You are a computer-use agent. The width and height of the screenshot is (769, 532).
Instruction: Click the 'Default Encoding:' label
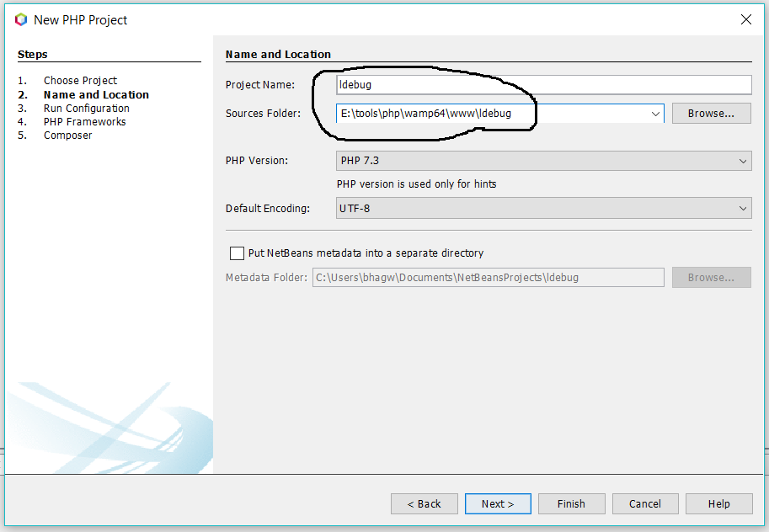point(268,209)
